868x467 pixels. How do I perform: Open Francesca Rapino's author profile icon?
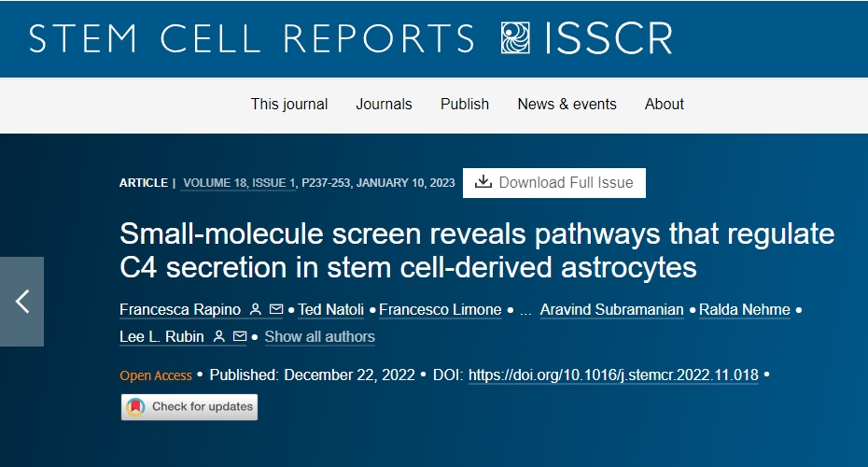(257, 310)
